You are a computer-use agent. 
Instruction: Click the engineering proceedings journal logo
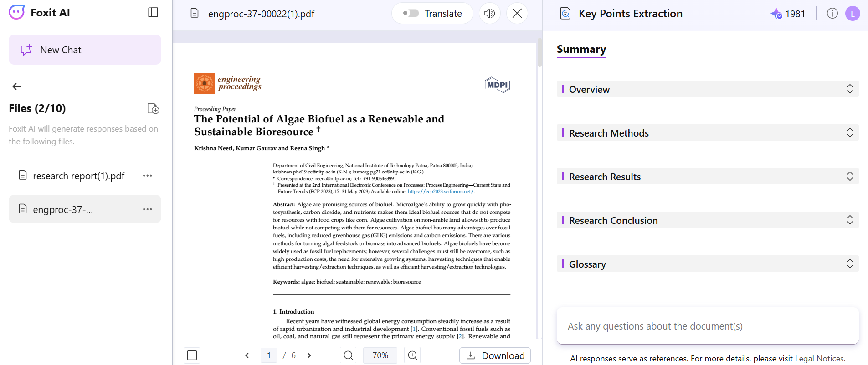click(228, 83)
